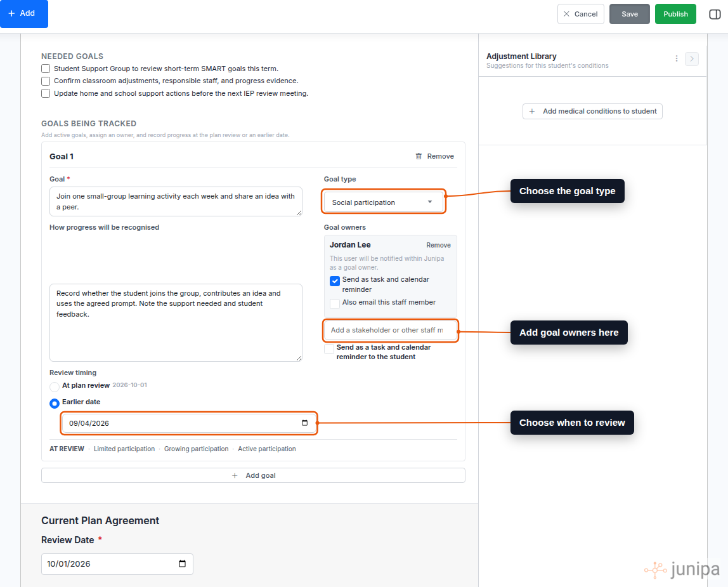Click the Current Plan Agreement heading
The width and height of the screenshot is (728, 587).
(x=100, y=520)
